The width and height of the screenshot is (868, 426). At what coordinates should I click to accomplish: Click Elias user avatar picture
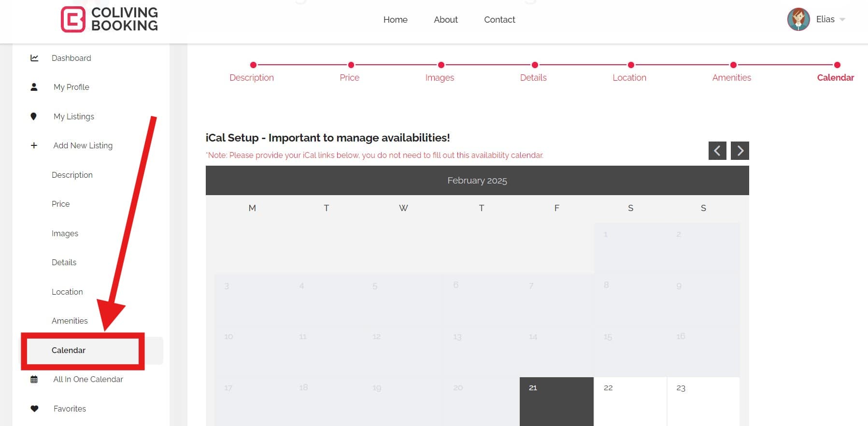[x=798, y=19]
